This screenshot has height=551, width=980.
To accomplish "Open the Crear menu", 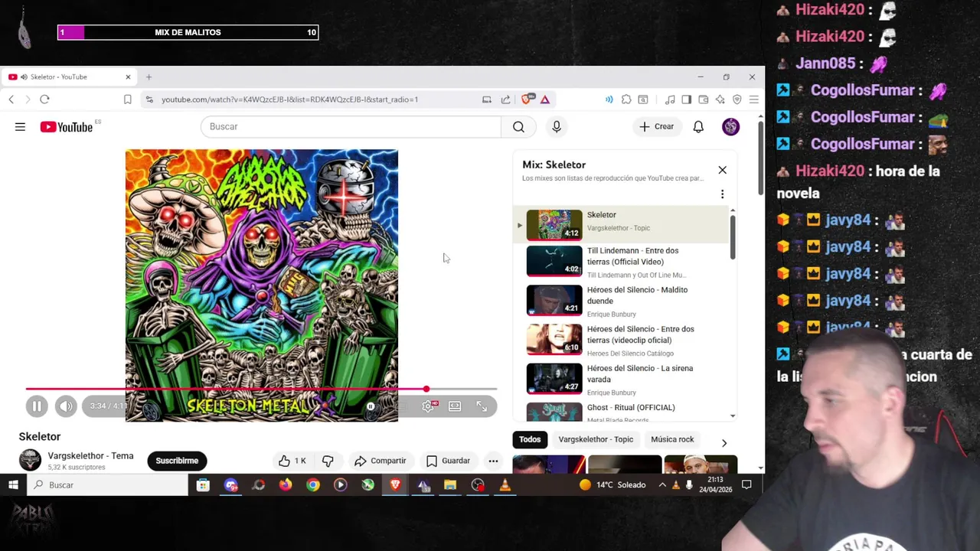I will coord(657,127).
